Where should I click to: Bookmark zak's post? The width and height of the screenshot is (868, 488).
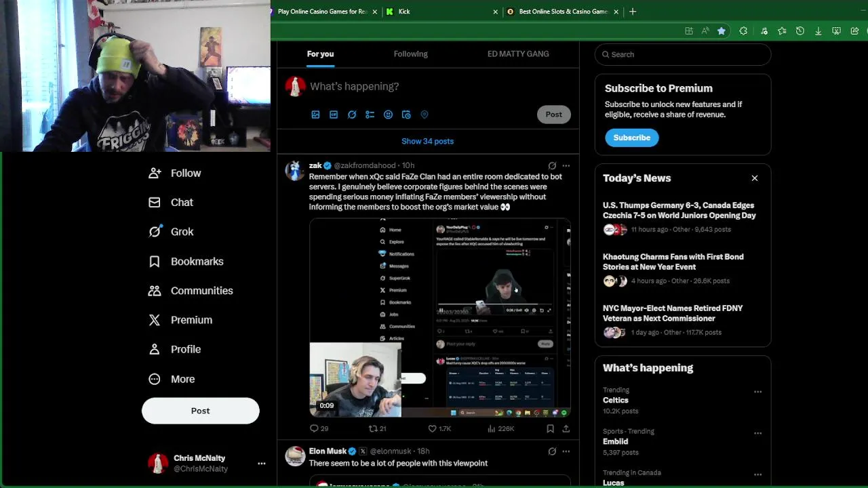(x=550, y=428)
